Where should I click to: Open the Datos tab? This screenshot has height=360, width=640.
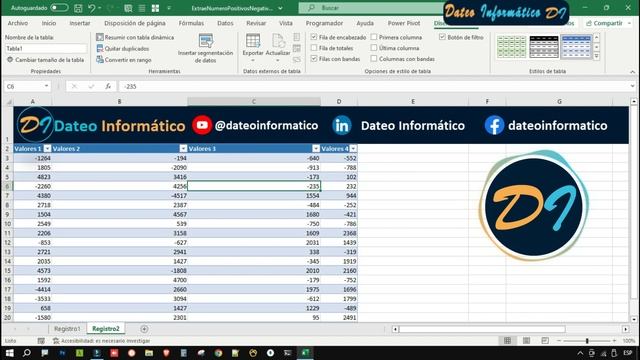pos(225,23)
